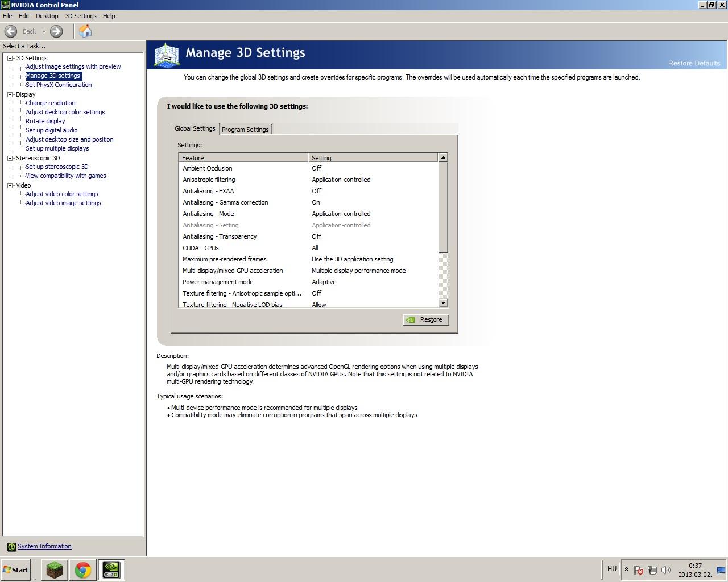Image resolution: width=728 pixels, height=582 pixels.
Task: Select Maximum pre-rendered frames row
Action: 309,259
